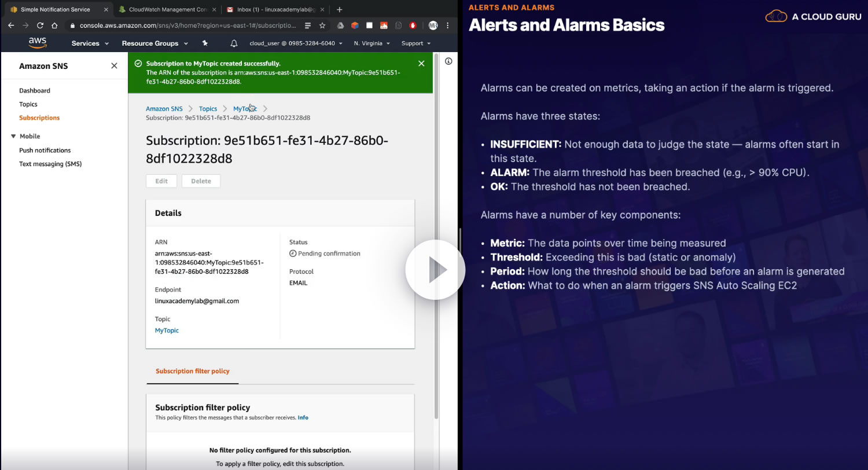Viewport: 868px width, 470px height.
Task: Bookmark this page with the star icon
Action: [x=322, y=25]
